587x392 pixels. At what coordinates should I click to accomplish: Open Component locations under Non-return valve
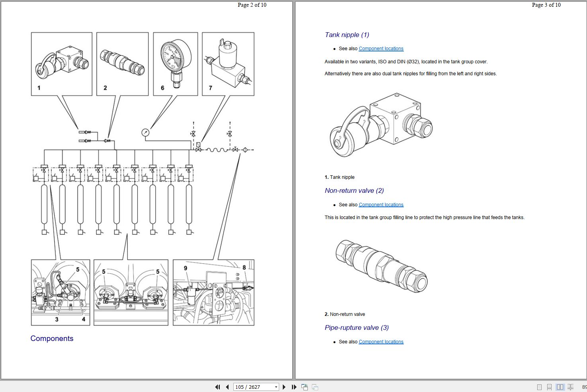coord(381,204)
